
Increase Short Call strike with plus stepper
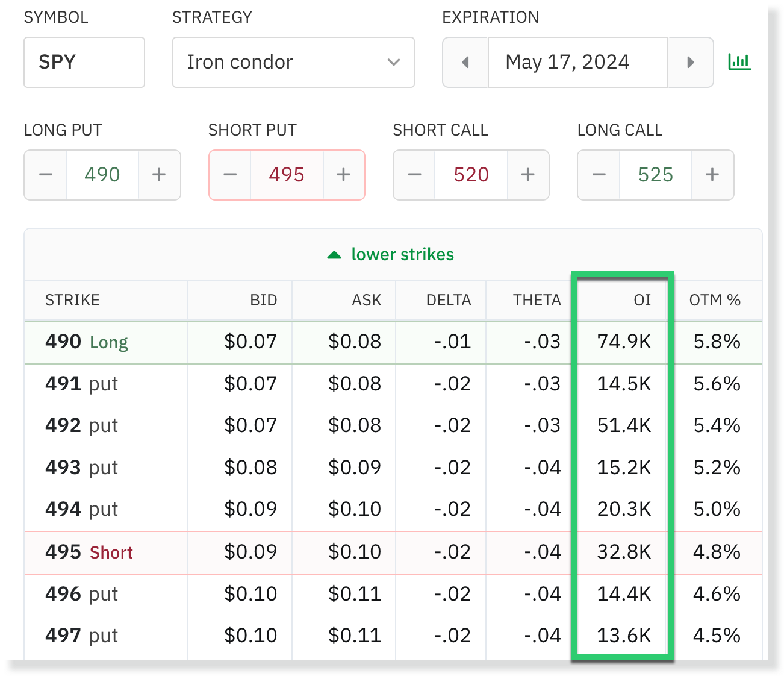tap(528, 175)
